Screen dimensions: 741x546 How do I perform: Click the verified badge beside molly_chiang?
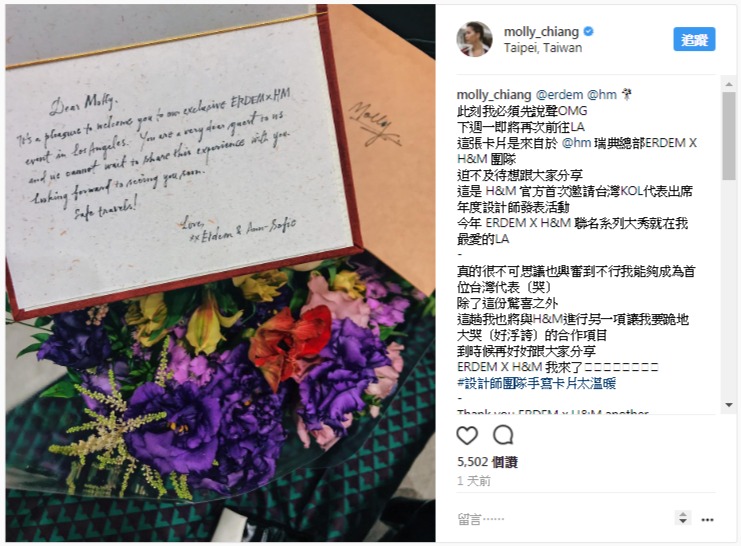pos(588,32)
